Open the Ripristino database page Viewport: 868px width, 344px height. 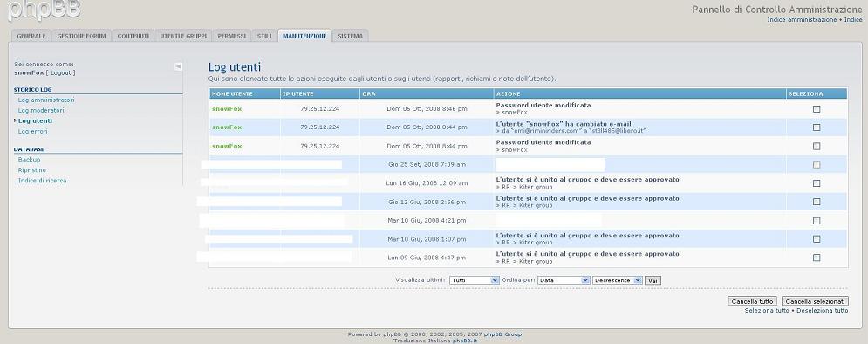point(32,170)
